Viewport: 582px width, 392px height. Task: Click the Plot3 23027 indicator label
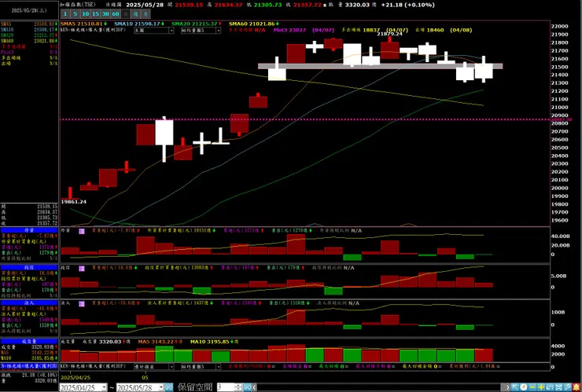tap(290, 30)
